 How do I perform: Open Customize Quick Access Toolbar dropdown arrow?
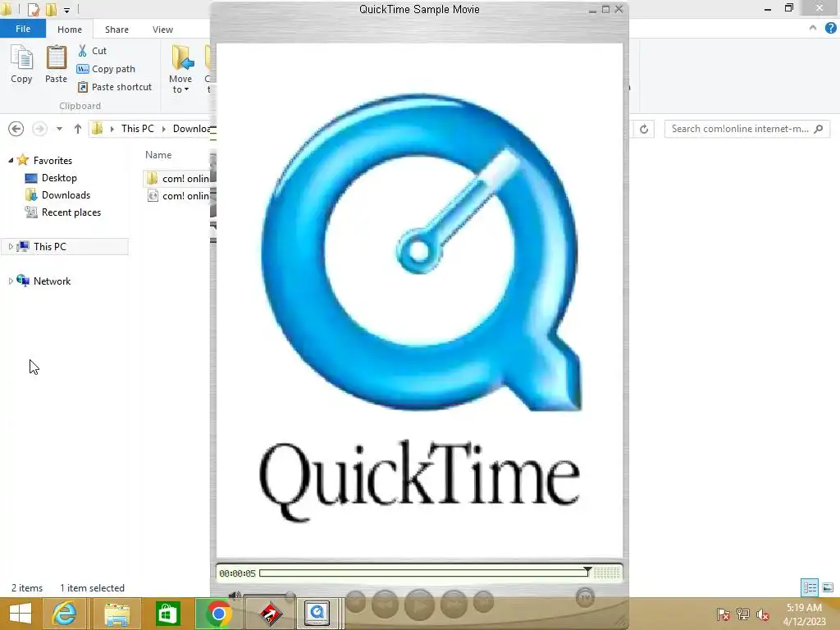[66, 10]
